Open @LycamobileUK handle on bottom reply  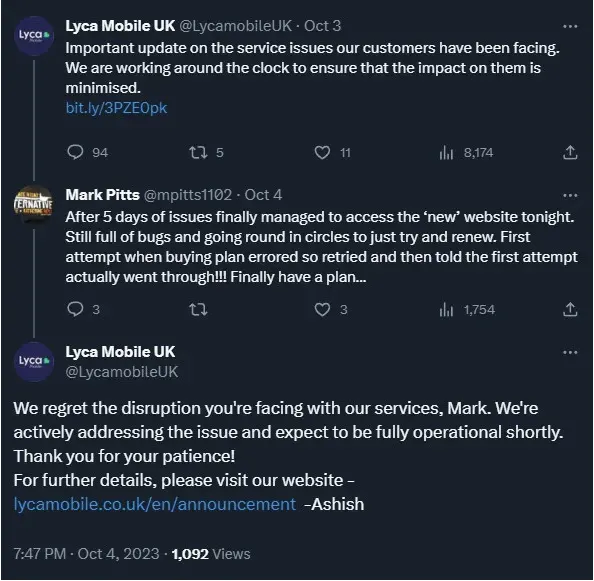pyautogui.click(x=122, y=372)
